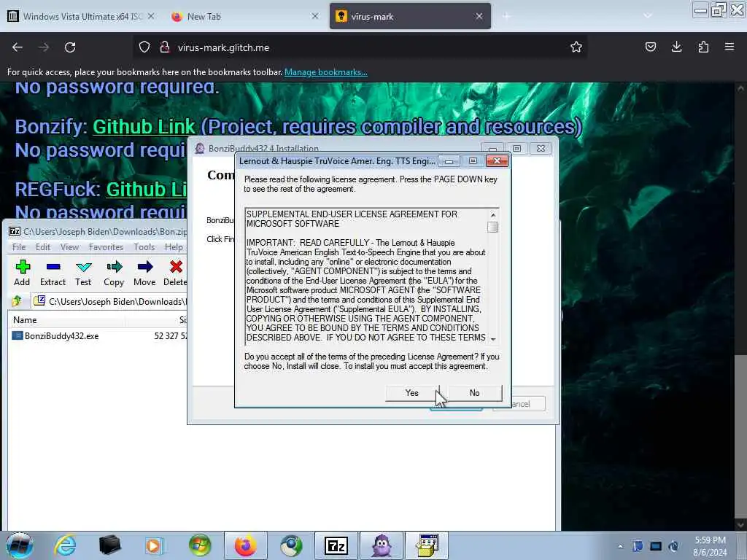Click the 7-Zip taskbar icon
The image size is (747, 560).
click(336, 545)
